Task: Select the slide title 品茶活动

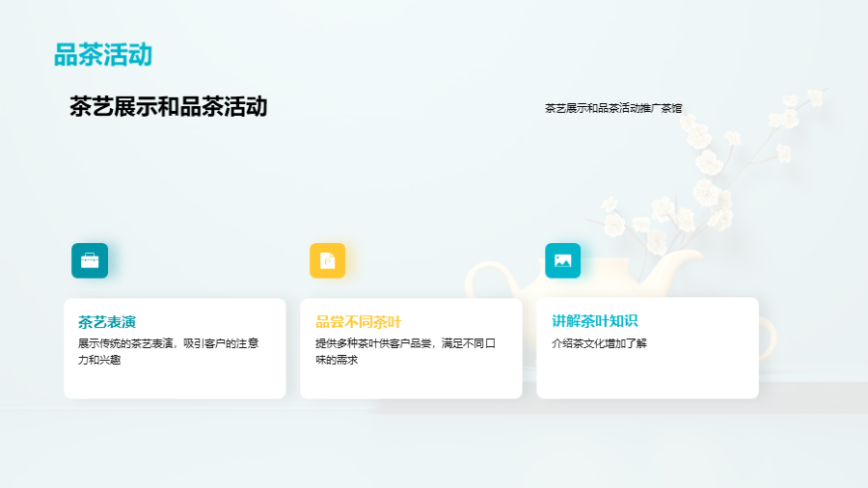Action: coord(103,55)
